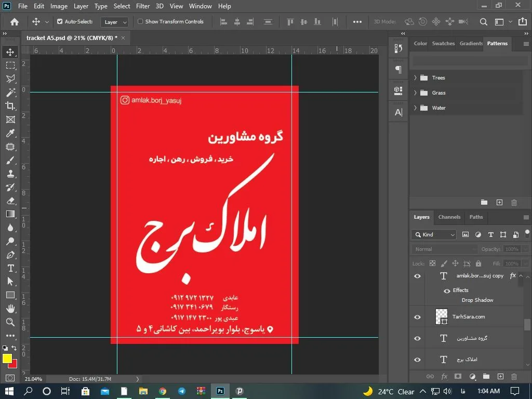Viewport: 532px width, 399px height.
Task: Select the Dodge tool
Action: pyautogui.click(x=10, y=241)
